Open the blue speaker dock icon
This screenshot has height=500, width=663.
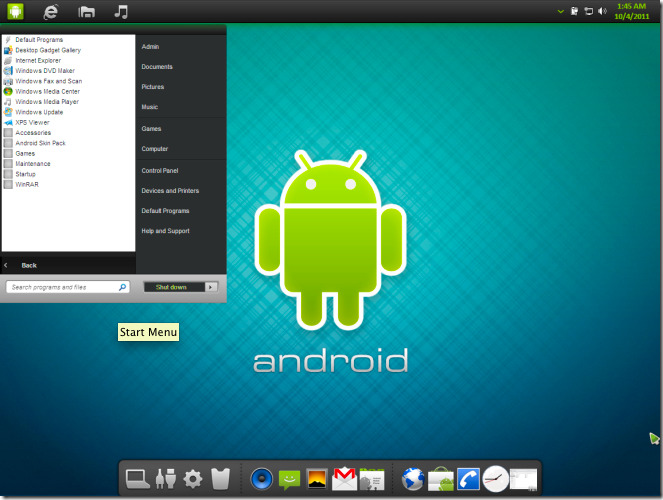[x=262, y=479]
